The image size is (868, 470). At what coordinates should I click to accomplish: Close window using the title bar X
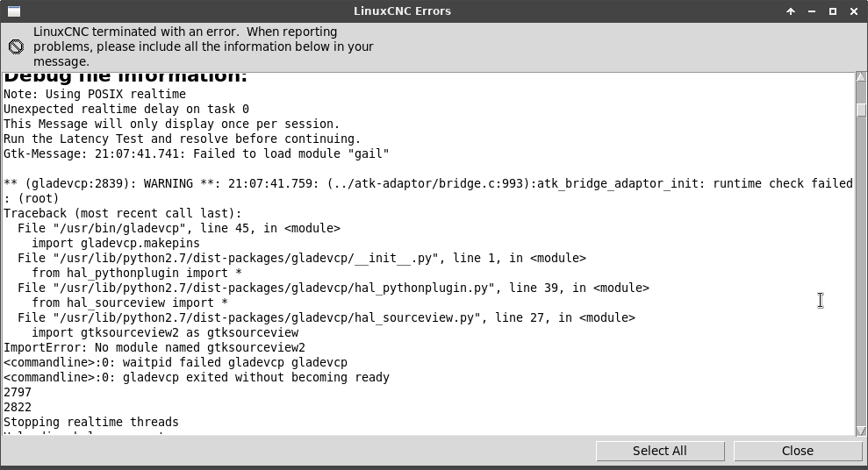click(x=854, y=11)
